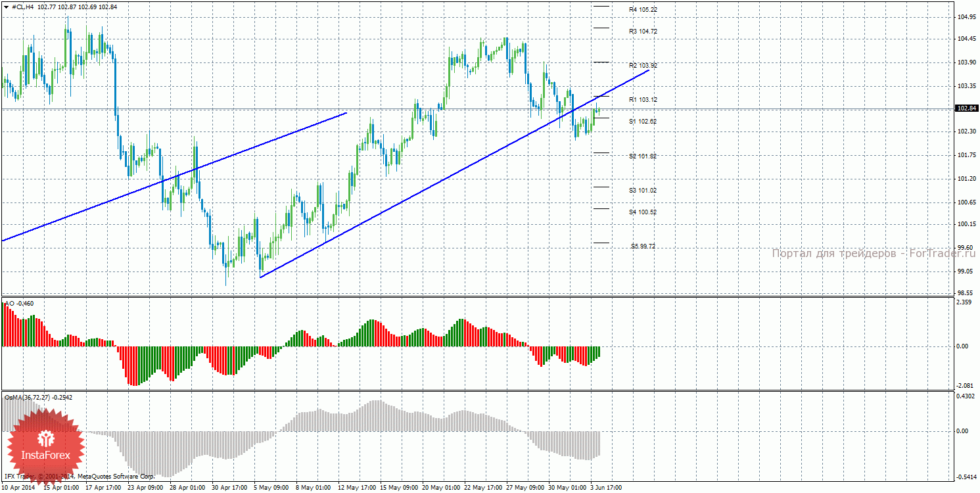The image size is (980, 493).
Task: Click the S2 101.82 support label
Action: pyautogui.click(x=643, y=156)
